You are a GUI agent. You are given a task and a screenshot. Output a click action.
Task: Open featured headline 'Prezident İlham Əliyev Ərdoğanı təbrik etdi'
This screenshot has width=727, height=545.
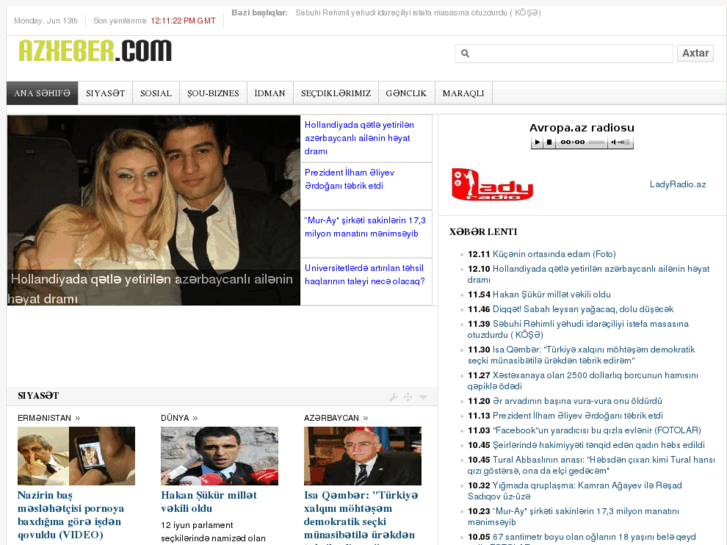tap(349, 179)
